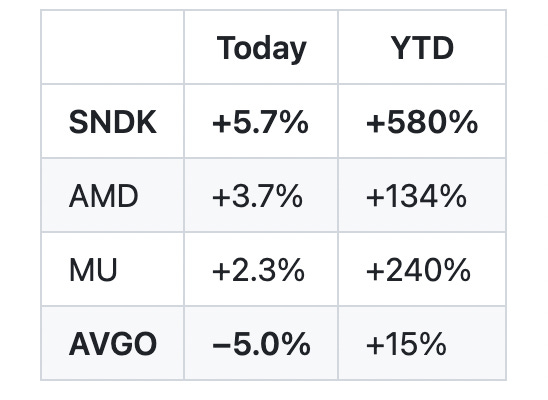
Task: Click the percent sign after +580
Action: [x=463, y=122]
